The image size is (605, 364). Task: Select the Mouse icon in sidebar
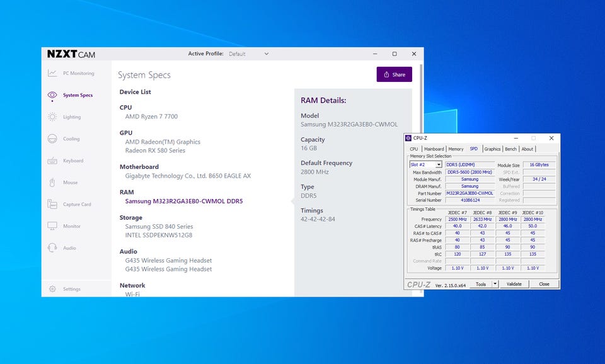pos(52,183)
